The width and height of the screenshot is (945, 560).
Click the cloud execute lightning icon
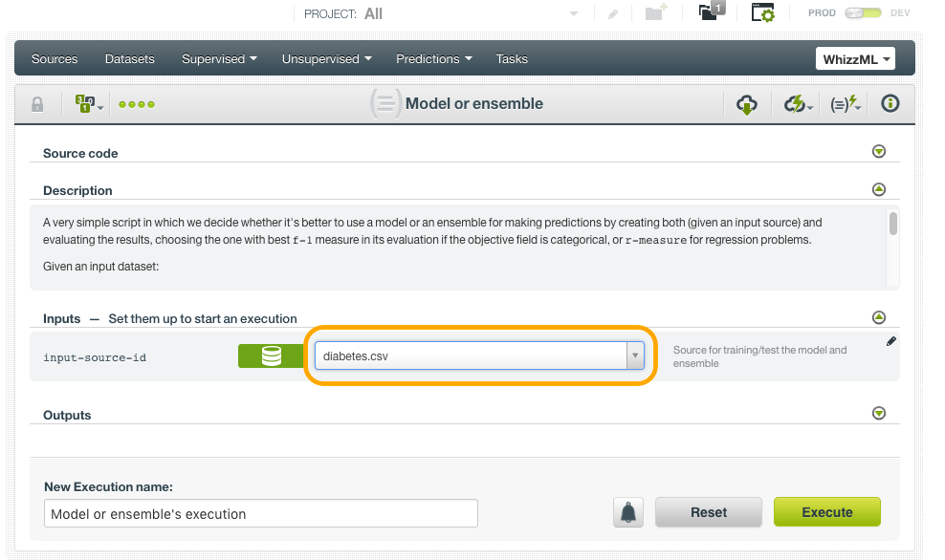(x=795, y=103)
